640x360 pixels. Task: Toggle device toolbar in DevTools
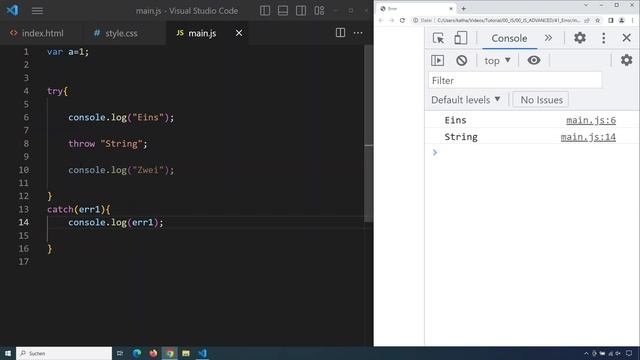[x=461, y=38]
